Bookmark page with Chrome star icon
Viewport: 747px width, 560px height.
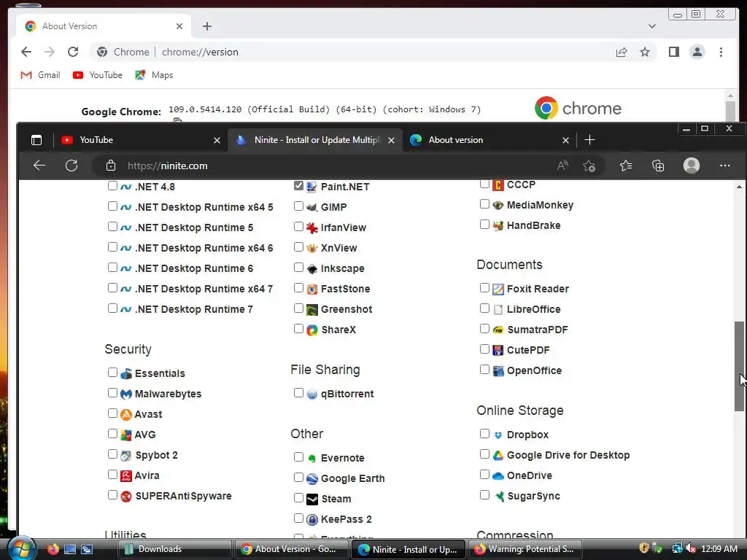(645, 52)
